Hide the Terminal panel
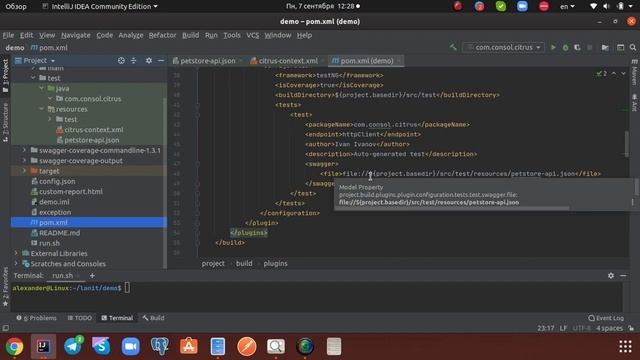Image resolution: width=640 pixels, height=360 pixels. click(x=623, y=276)
